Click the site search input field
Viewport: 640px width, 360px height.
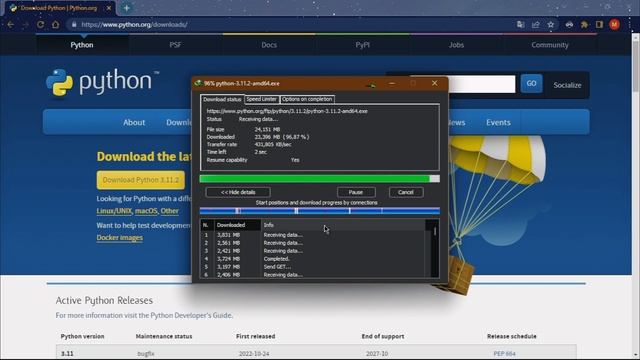[x=482, y=84]
